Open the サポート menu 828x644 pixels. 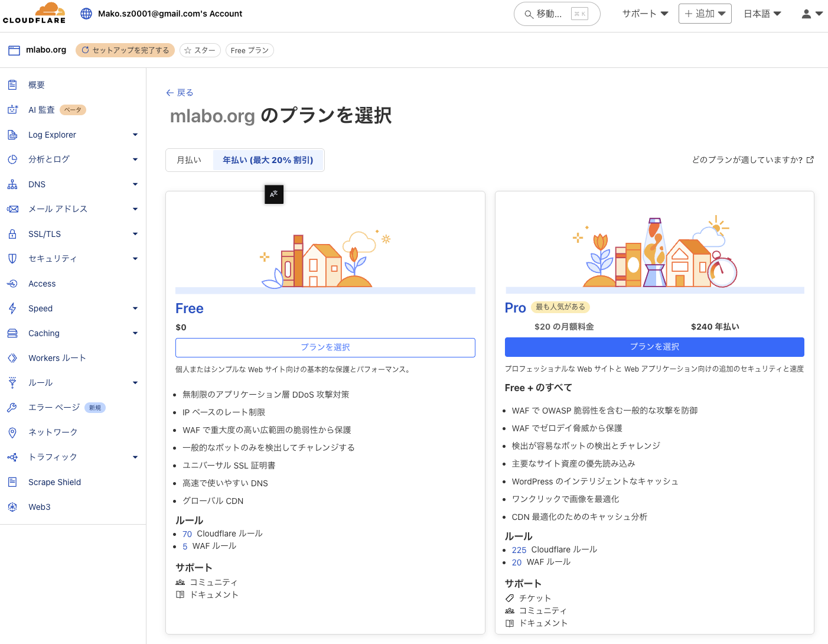[644, 13]
